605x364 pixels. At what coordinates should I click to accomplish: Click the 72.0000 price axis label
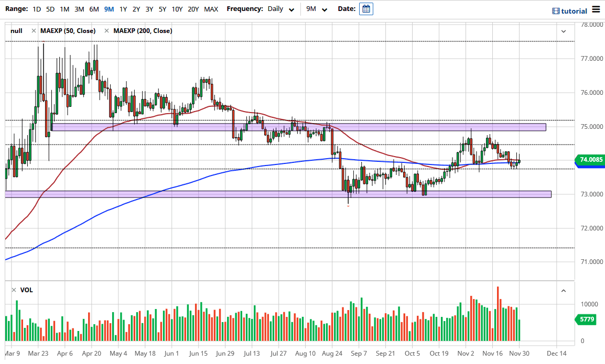click(592, 228)
